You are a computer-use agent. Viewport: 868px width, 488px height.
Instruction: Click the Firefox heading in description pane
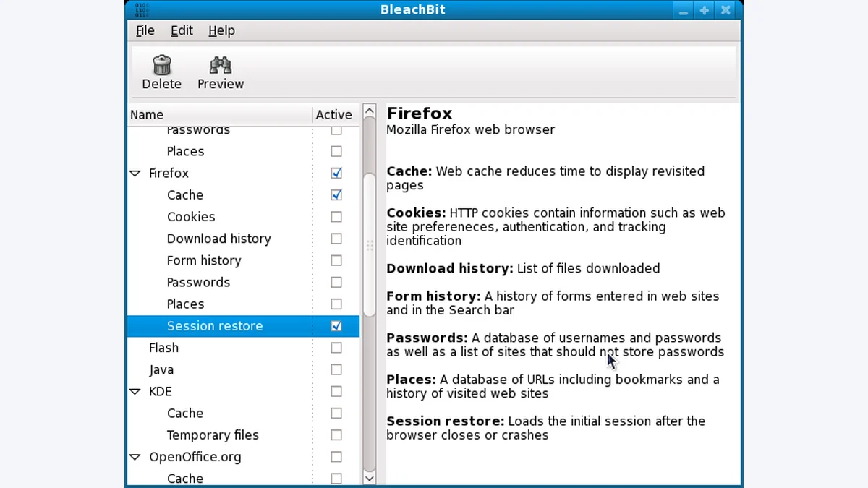pos(420,114)
